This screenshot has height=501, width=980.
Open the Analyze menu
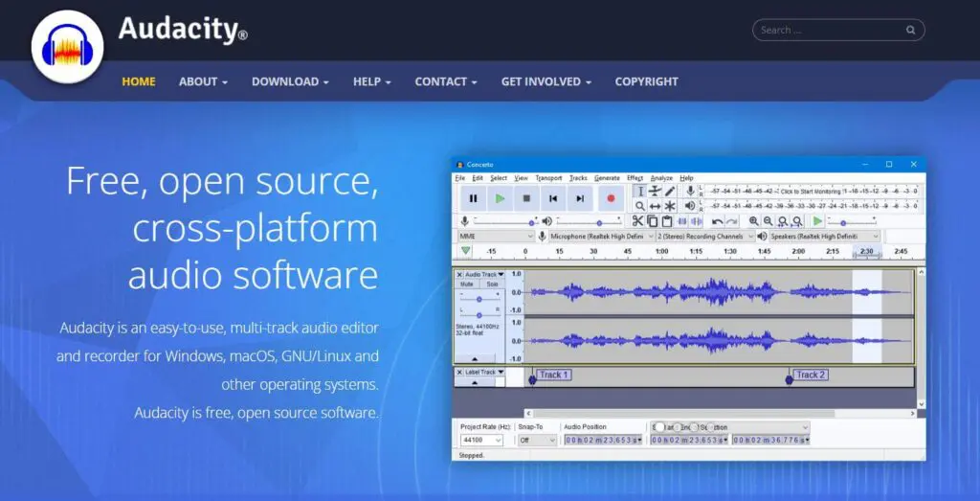point(661,178)
